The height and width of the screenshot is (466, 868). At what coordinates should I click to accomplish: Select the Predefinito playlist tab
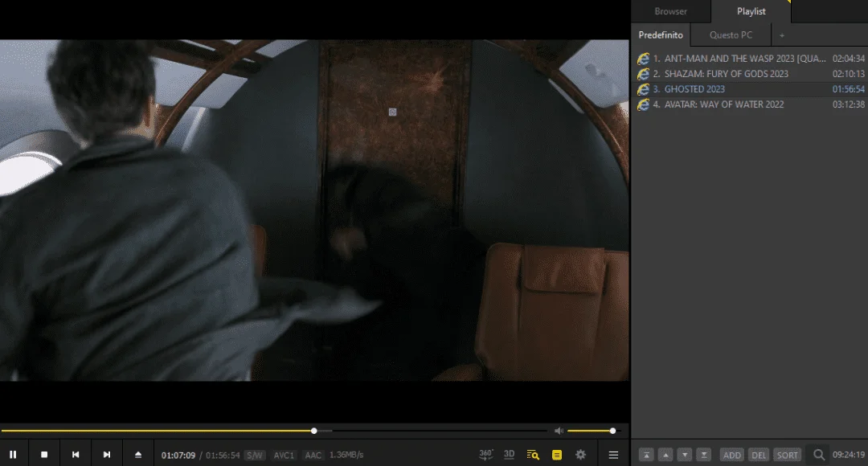point(661,35)
